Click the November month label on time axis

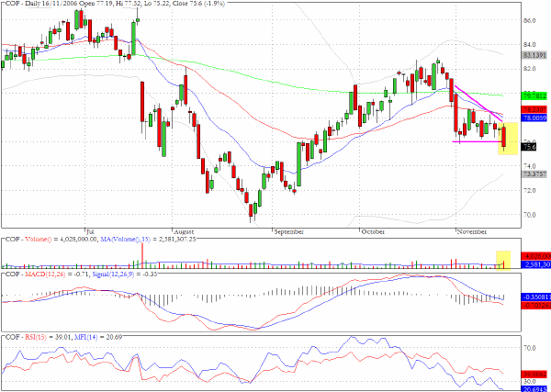coord(472,232)
